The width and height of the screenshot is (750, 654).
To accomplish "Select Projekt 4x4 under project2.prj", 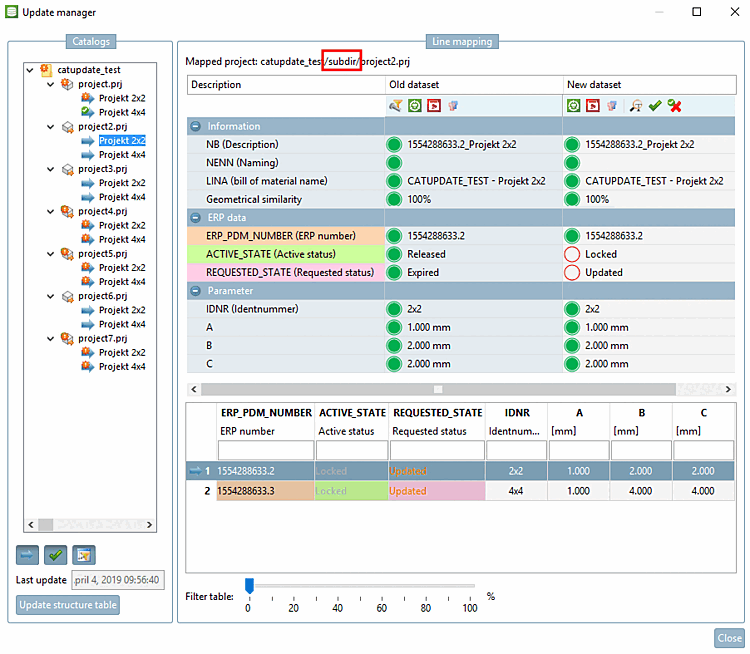I will [x=122, y=155].
